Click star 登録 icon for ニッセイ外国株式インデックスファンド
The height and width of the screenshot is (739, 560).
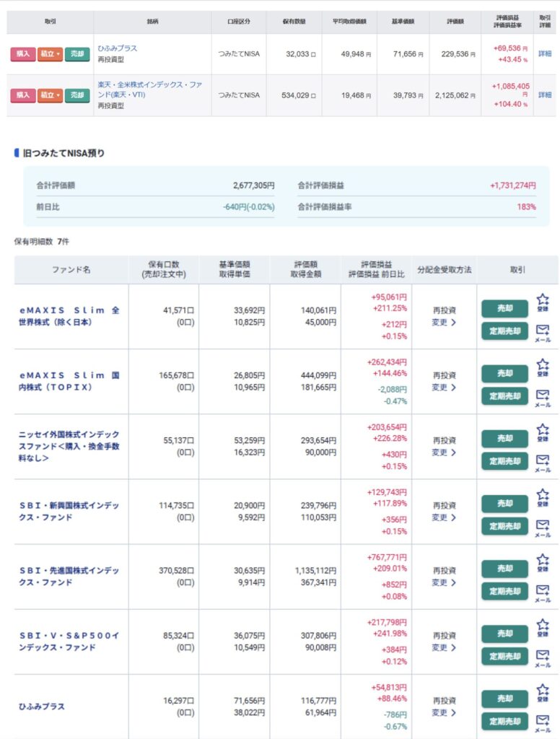tap(543, 432)
